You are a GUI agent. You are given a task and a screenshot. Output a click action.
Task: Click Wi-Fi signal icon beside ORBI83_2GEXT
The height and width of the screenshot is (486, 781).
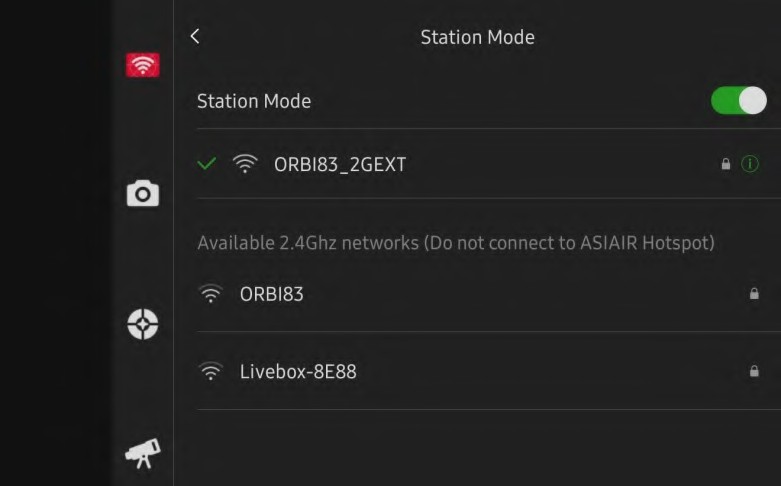pos(245,164)
